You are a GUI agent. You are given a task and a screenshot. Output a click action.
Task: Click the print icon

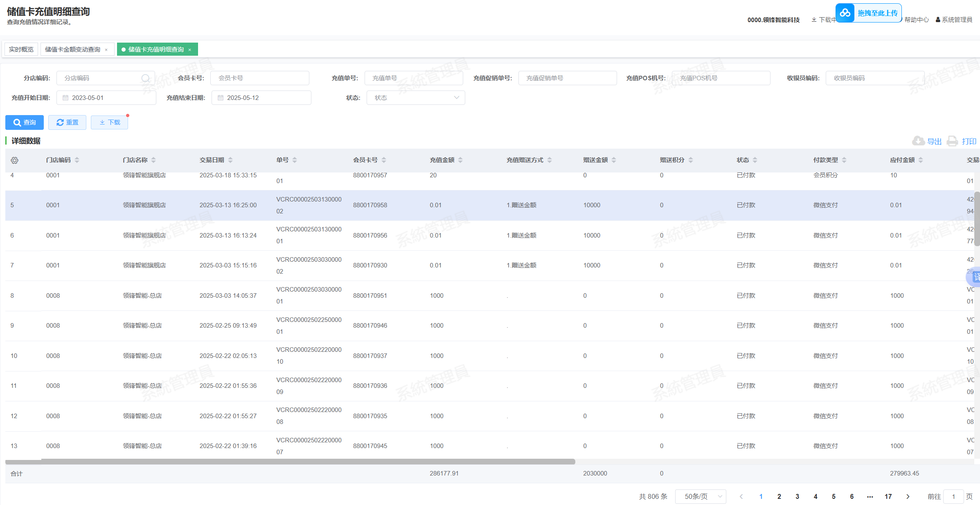tap(952, 141)
